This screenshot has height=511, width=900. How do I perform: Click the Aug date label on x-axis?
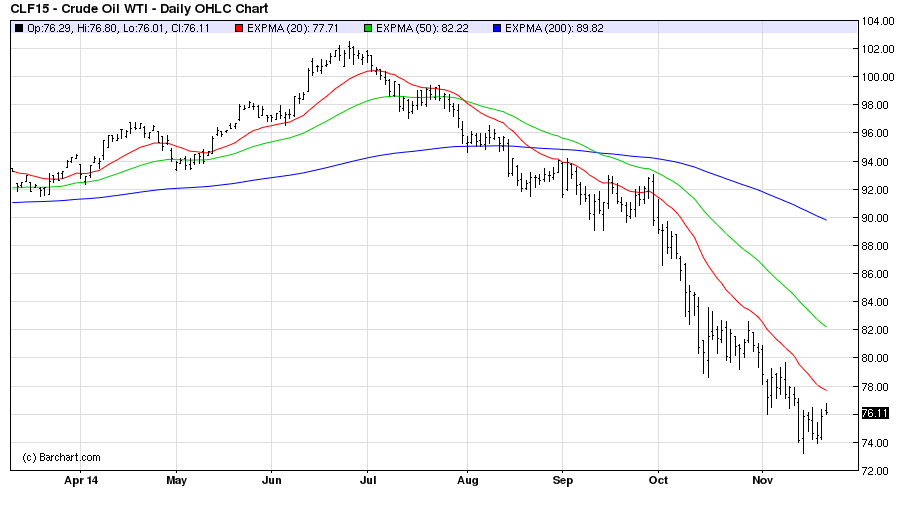[467, 481]
